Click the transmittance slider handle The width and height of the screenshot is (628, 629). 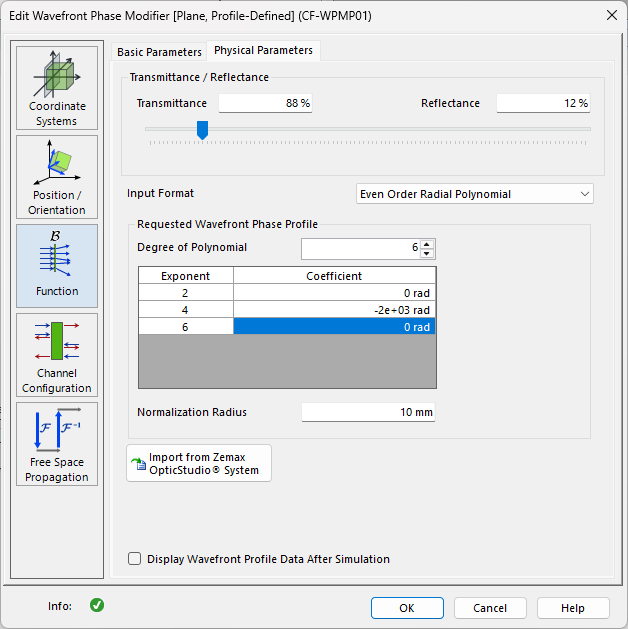(x=203, y=130)
